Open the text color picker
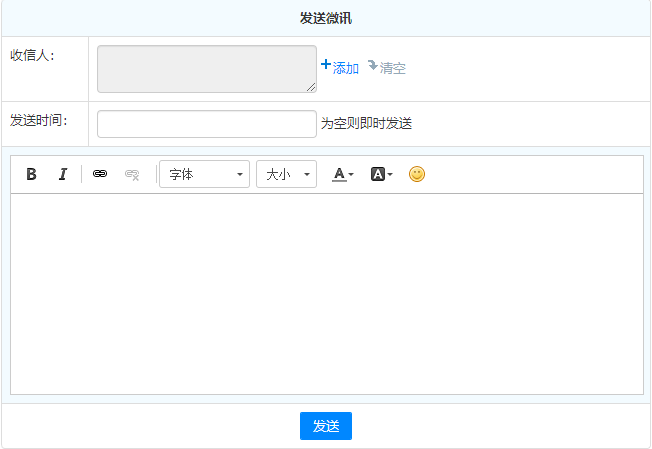Screen dimensions: 652x449 tap(343, 174)
